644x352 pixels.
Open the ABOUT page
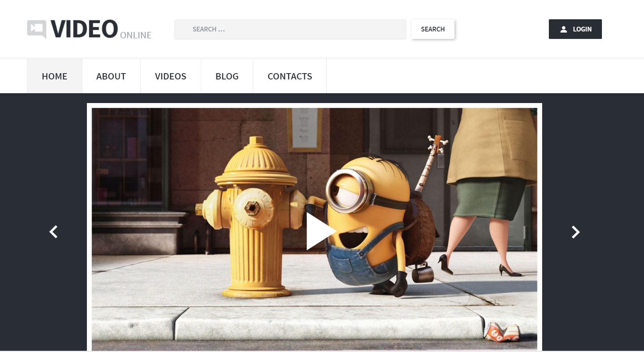click(111, 76)
